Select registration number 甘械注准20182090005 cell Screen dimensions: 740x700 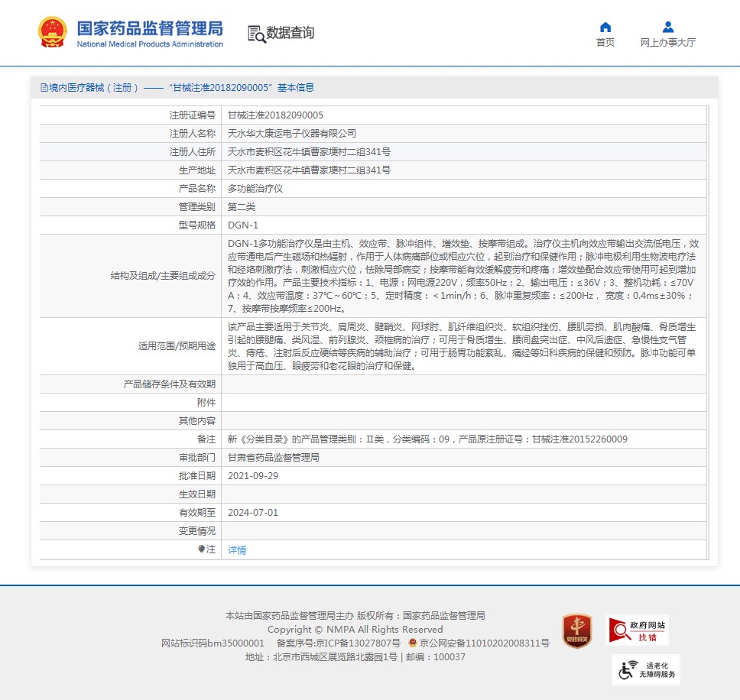coord(276,115)
